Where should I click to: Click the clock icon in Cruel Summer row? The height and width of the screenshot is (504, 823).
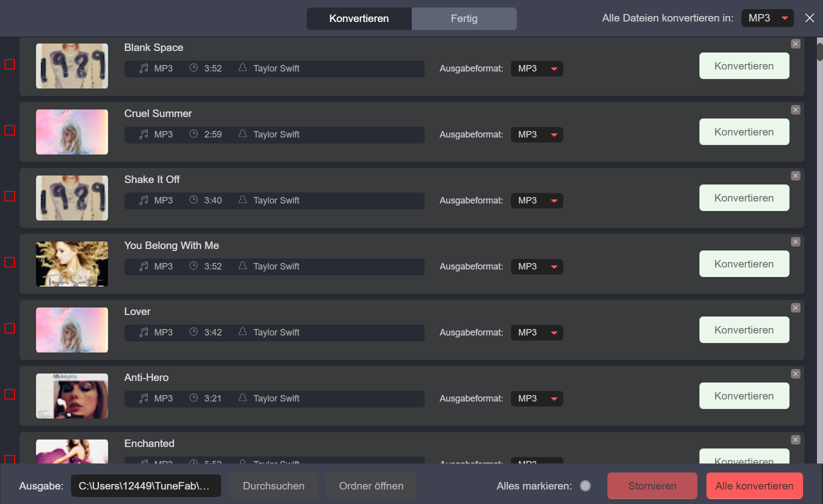[x=194, y=133]
